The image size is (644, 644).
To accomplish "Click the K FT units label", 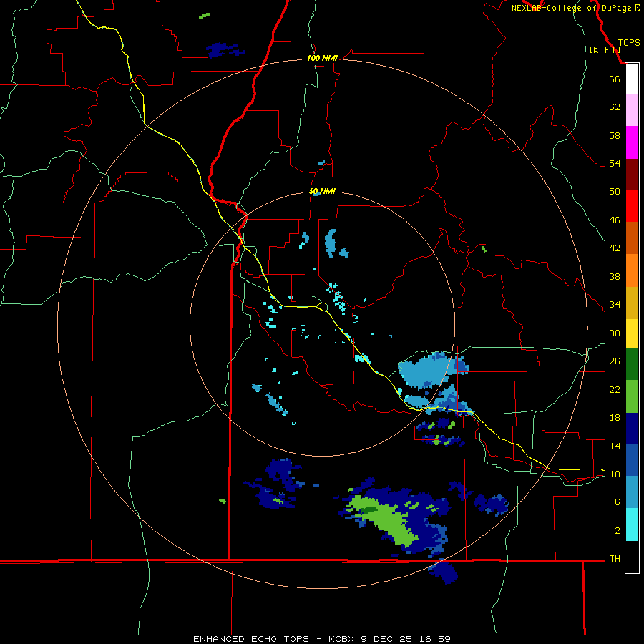I will (605, 49).
